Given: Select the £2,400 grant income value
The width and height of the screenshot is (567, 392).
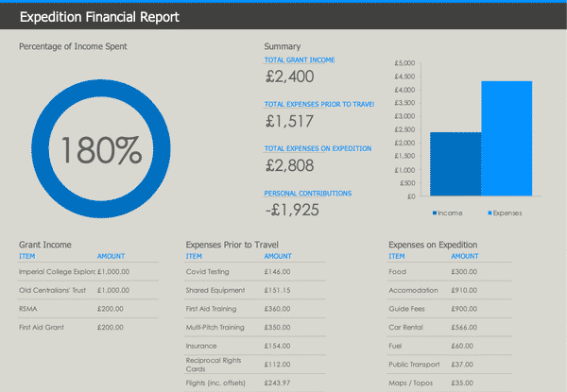Looking at the screenshot, I should [x=290, y=77].
